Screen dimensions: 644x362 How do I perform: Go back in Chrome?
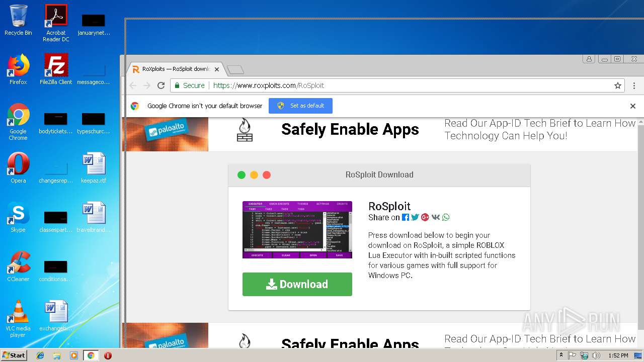133,85
